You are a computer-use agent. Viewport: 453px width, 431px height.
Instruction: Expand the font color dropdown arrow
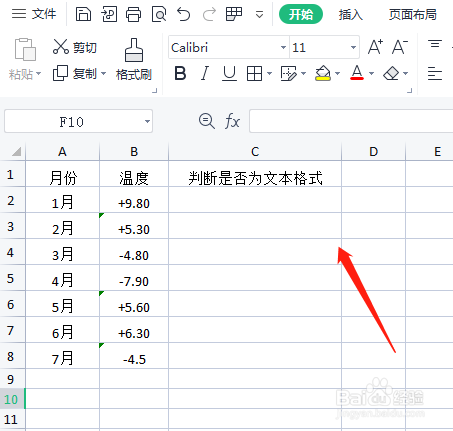click(x=371, y=73)
